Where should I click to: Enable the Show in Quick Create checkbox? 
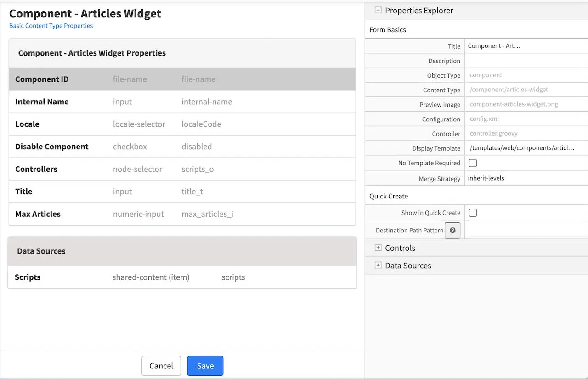coord(473,213)
